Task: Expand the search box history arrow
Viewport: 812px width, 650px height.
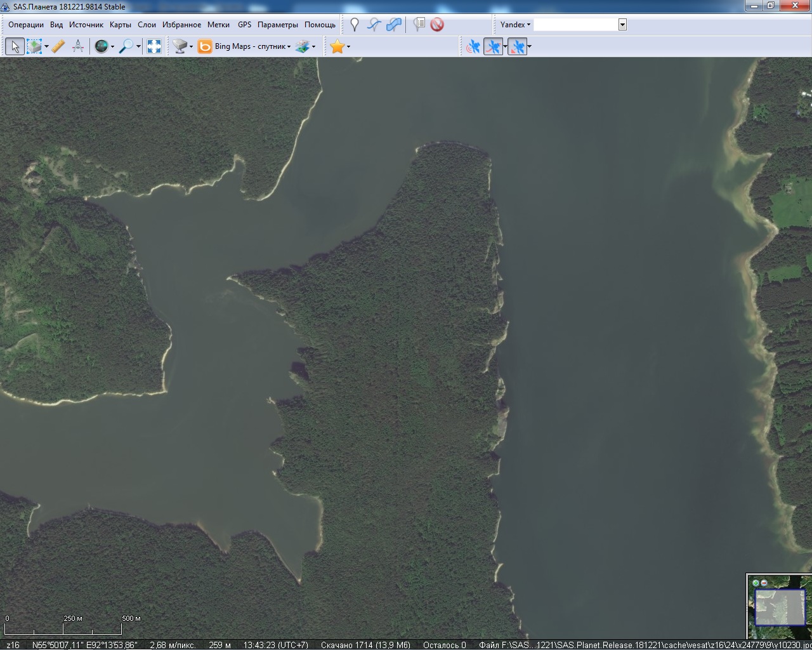Action: click(x=622, y=25)
